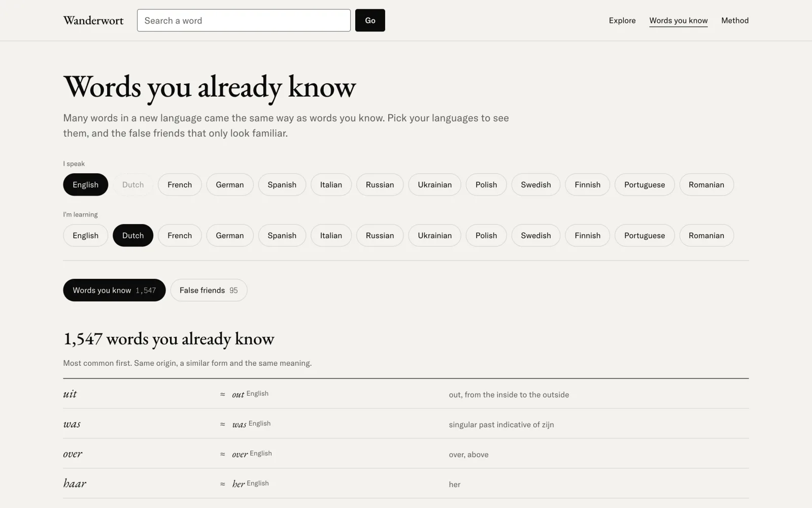Click the English cognate over
The width and height of the screenshot is (812, 508).
(x=240, y=455)
